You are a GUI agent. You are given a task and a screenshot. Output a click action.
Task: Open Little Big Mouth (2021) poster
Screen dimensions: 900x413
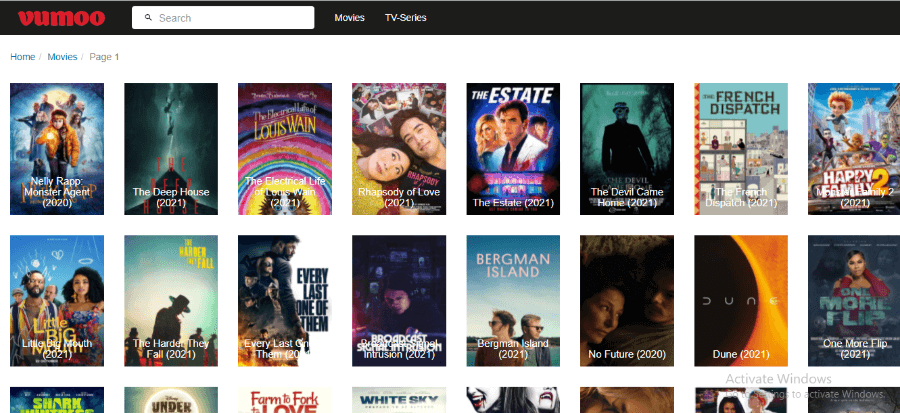[x=57, y=301]
